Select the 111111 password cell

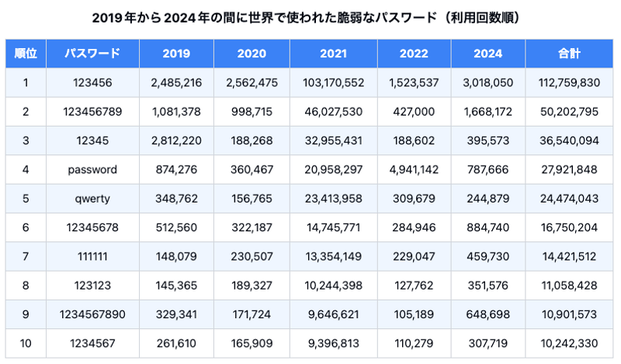(92, 256)
